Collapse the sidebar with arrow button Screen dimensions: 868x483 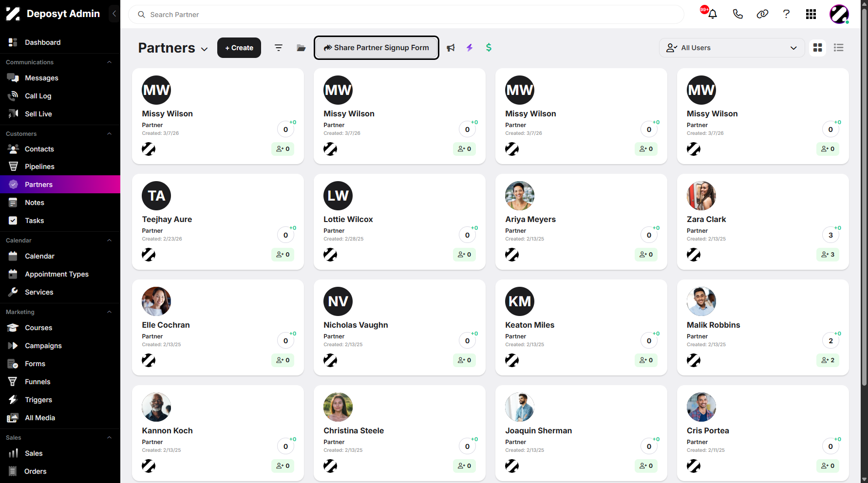(x=114, y=14)
